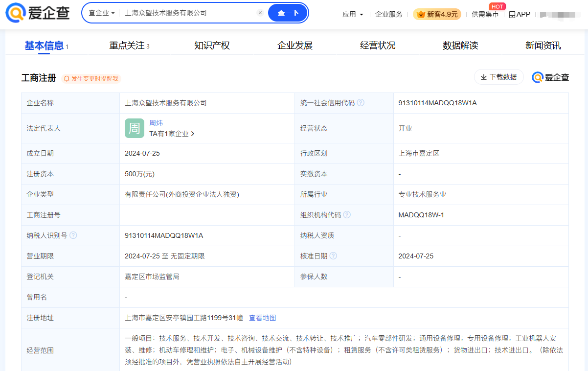
Task: Click 下载数据 button
Action: click(498, 77)
